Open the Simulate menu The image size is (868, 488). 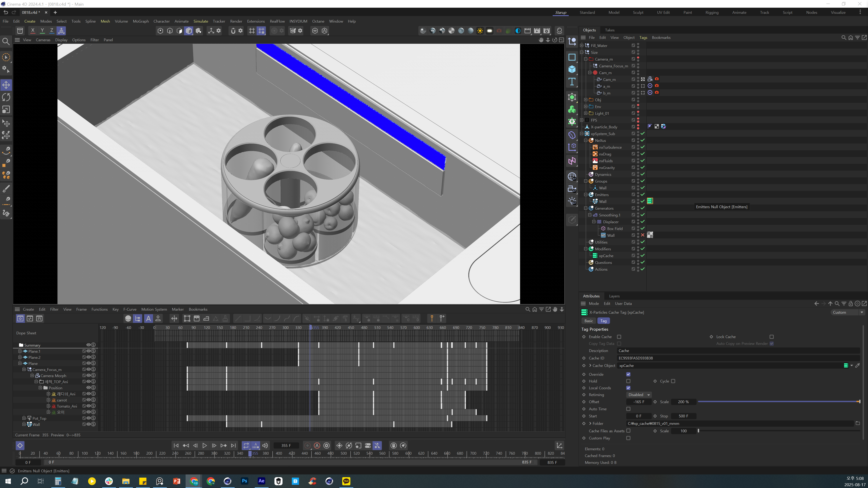[x=201, y=21]
